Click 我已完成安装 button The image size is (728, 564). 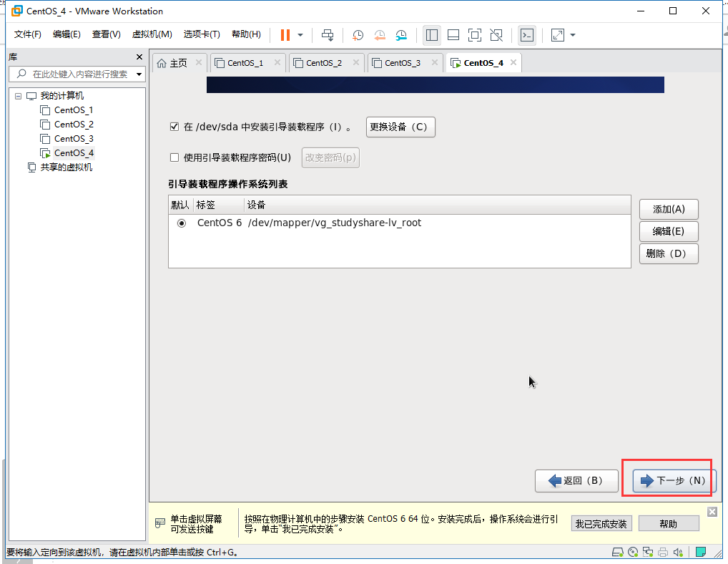pos(601,524)
